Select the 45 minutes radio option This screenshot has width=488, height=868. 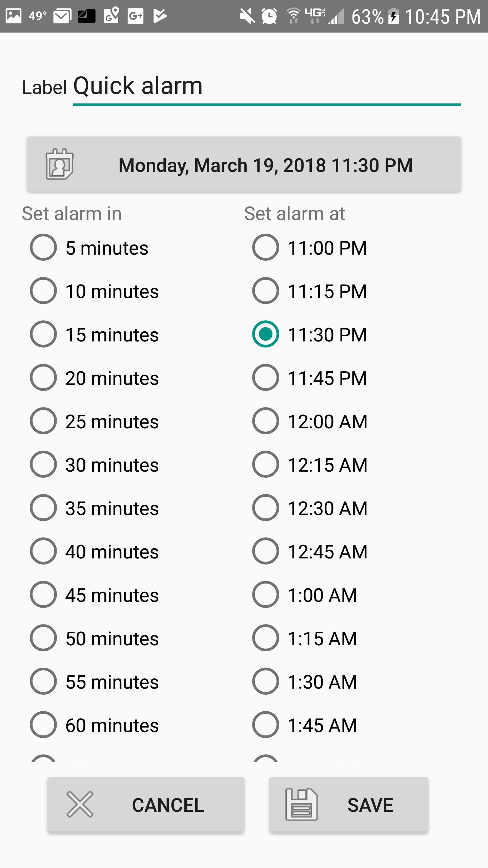(95, 595)
